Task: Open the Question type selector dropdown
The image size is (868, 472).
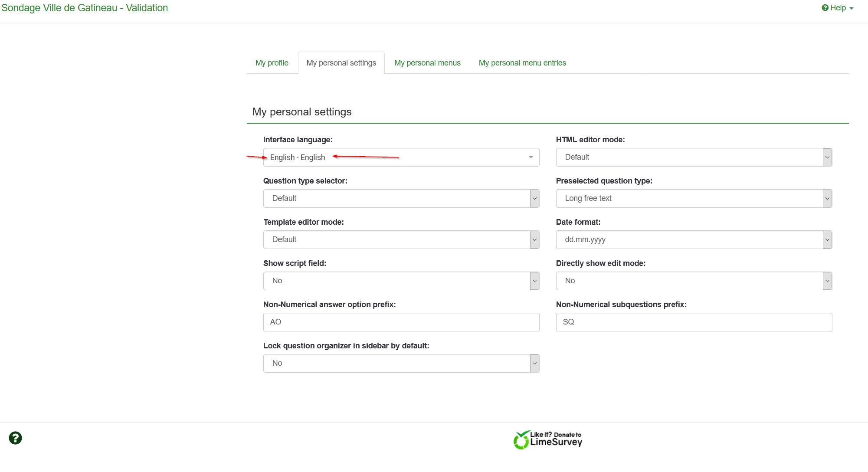Action: (401, 198)
